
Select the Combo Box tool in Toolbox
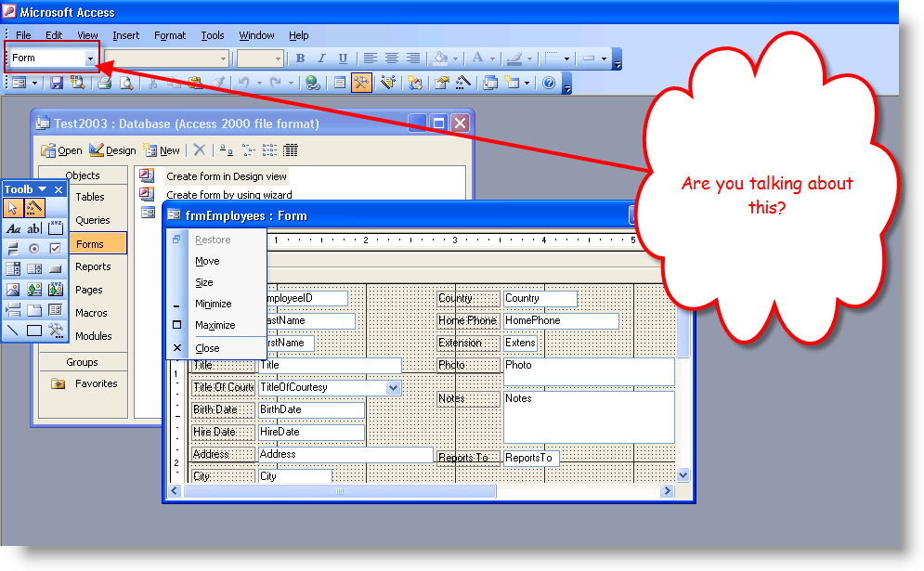tap(13, 269)
